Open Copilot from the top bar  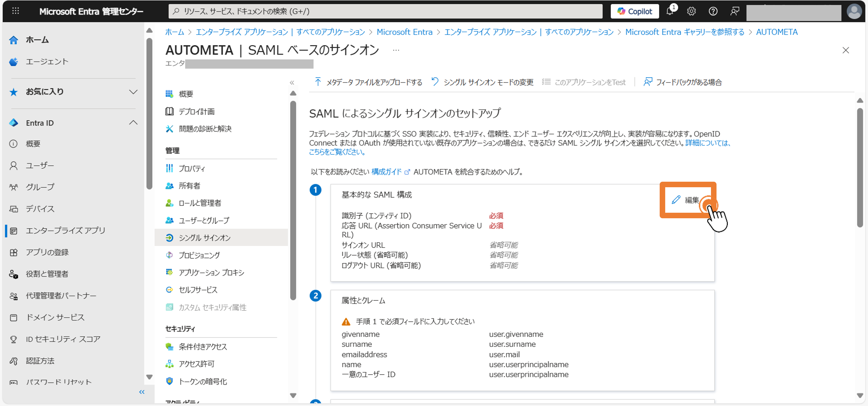634,12
